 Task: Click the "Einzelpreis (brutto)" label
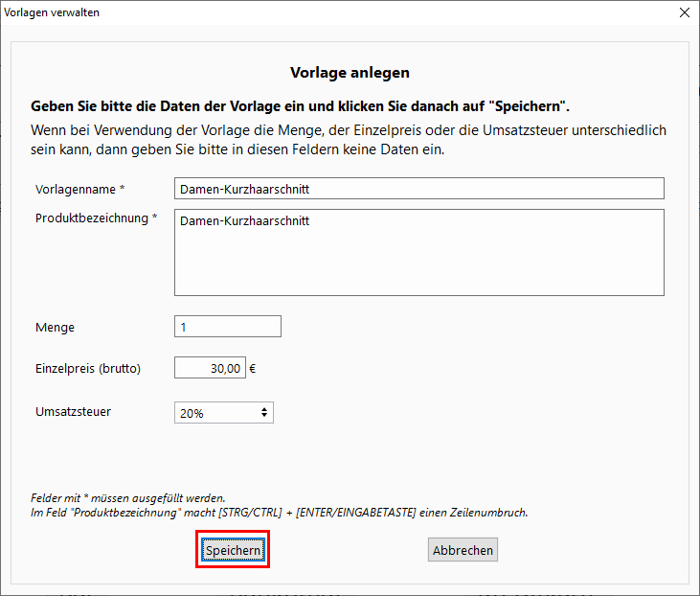click(88, 368)
